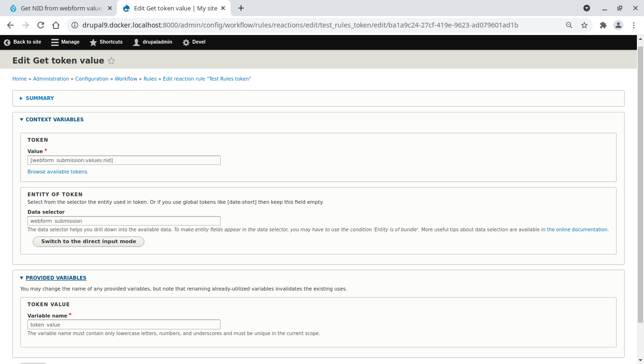Expand the SUMMARY section

(x=40, y=98)
